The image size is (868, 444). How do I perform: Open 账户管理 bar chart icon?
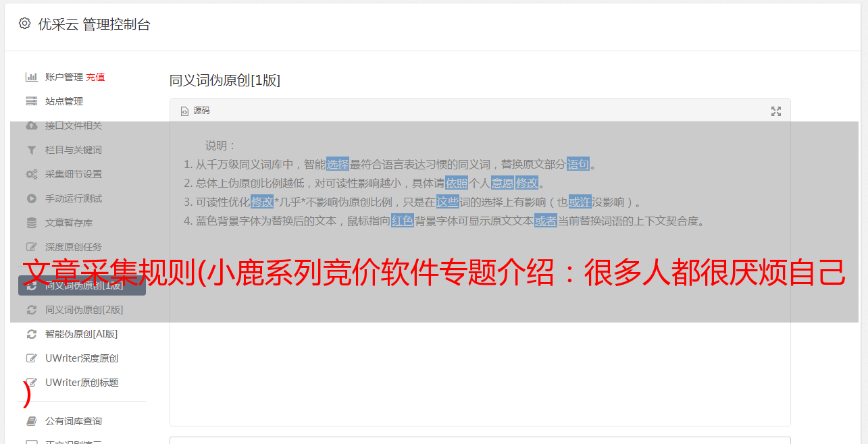[x=31, y=77]
